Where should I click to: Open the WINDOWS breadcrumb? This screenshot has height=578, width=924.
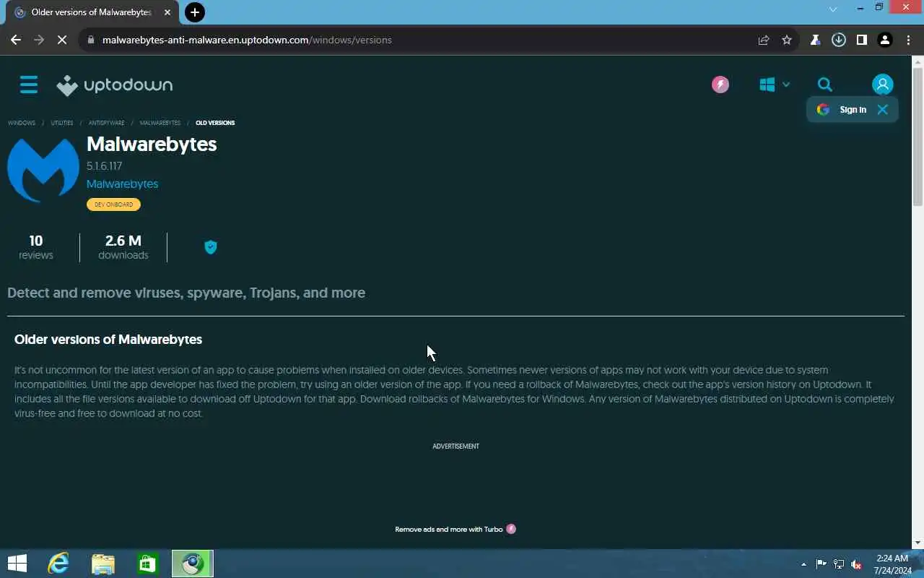22,123
